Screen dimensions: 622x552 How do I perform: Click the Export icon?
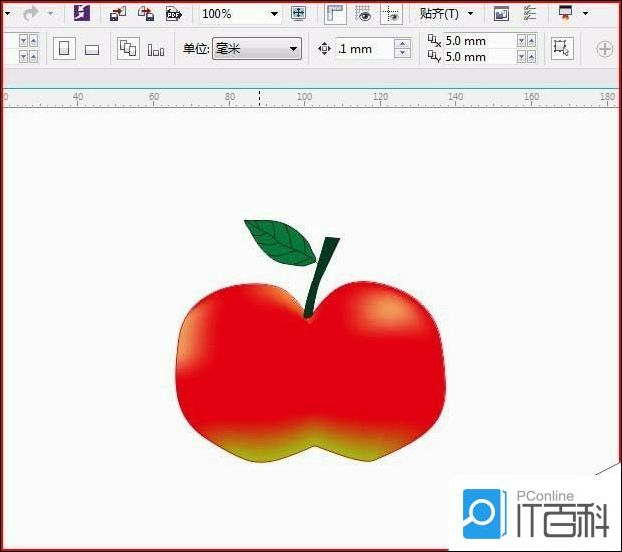tap(146, 13)
